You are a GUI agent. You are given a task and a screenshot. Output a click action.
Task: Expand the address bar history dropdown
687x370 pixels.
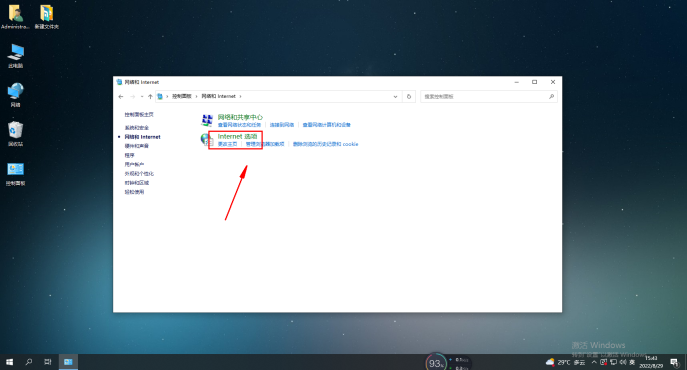(x=395, y=96)
